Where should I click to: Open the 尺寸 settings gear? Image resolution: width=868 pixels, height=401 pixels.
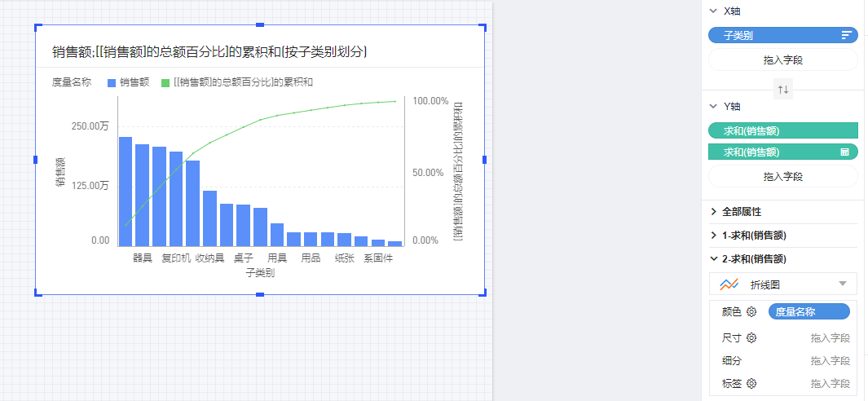pyautogui.click(x=751, y=337)
